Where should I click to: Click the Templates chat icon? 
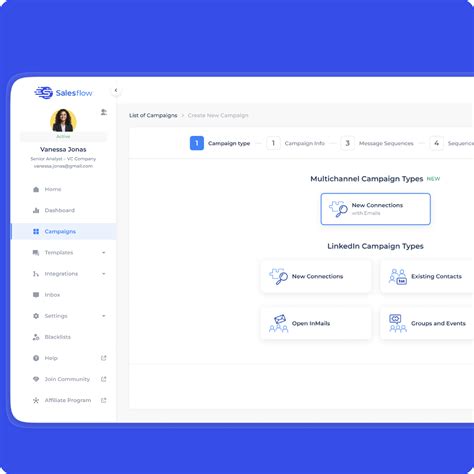[36, 253]
